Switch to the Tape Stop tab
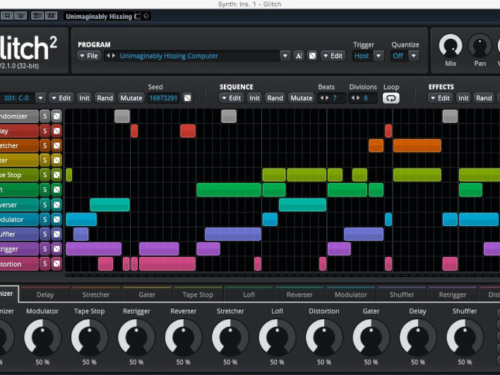 198,295
